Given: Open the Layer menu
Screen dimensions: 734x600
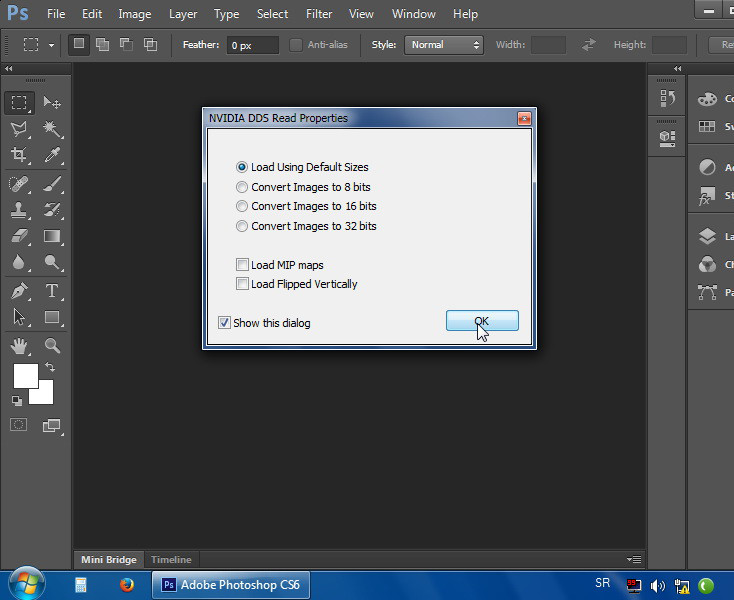Looking at the screenshot, I should (183, 14).
